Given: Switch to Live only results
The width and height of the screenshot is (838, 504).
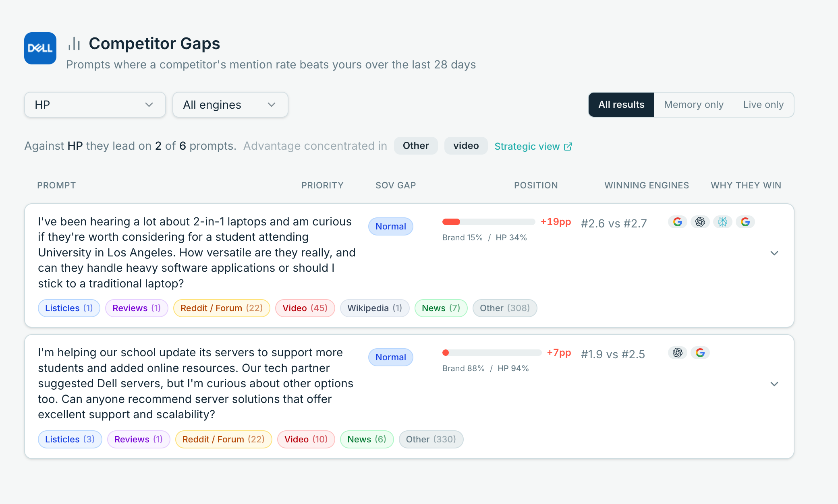Looking at the screenshot, I should [x=763, y=105].
